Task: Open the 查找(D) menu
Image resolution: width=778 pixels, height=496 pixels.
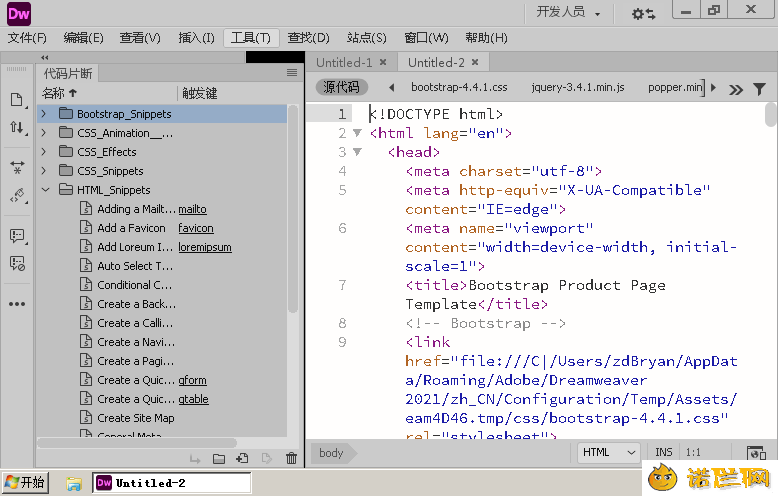Action: pyautogui.click(x=308, y=38)
